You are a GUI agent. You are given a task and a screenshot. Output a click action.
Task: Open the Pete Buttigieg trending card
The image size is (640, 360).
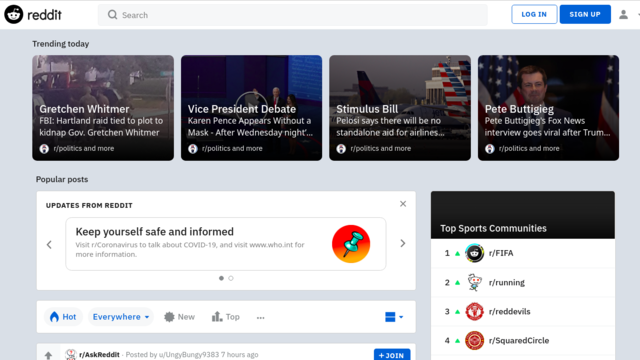pos(548,108)
